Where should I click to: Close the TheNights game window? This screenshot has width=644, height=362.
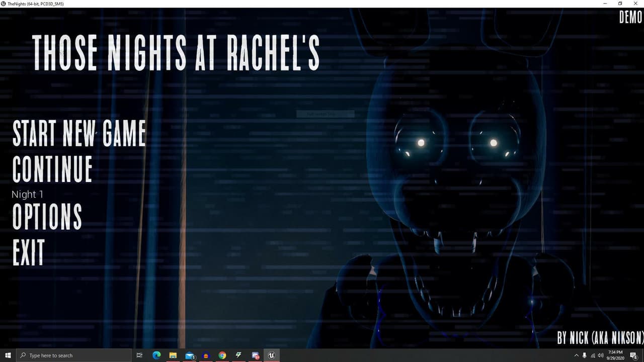point(635,4)
